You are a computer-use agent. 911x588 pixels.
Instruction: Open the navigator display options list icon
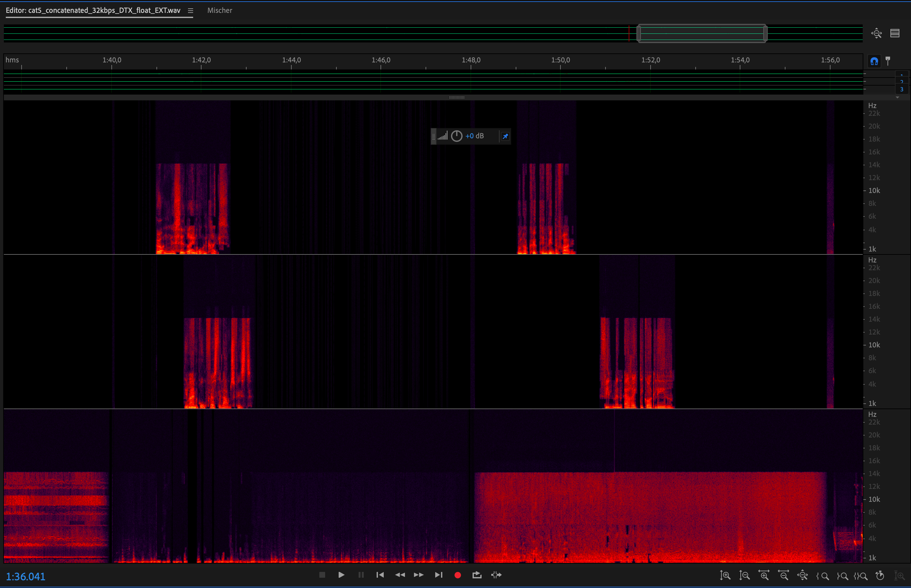point(895,33)
